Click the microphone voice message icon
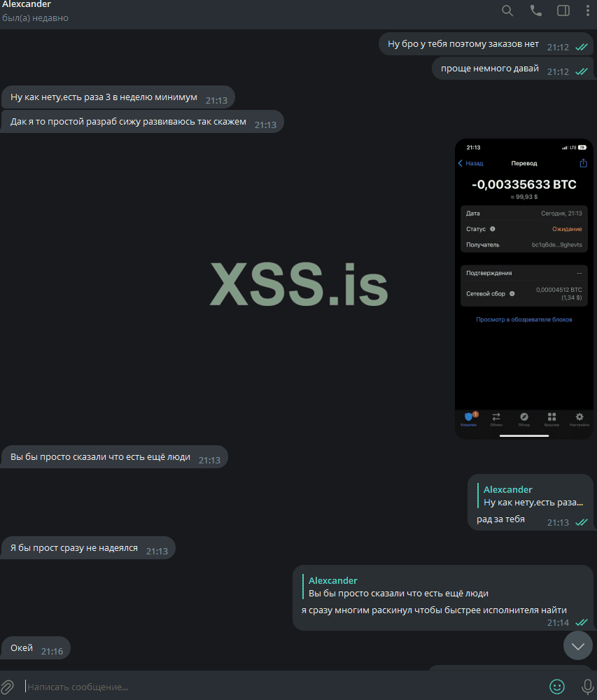Viewport: 597px width, 700px height. 588,687
